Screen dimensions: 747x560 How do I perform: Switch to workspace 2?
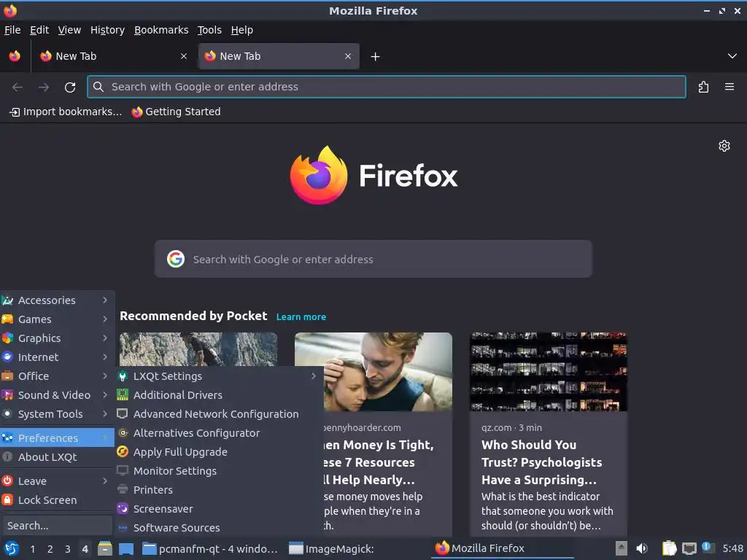pos(50,548)
